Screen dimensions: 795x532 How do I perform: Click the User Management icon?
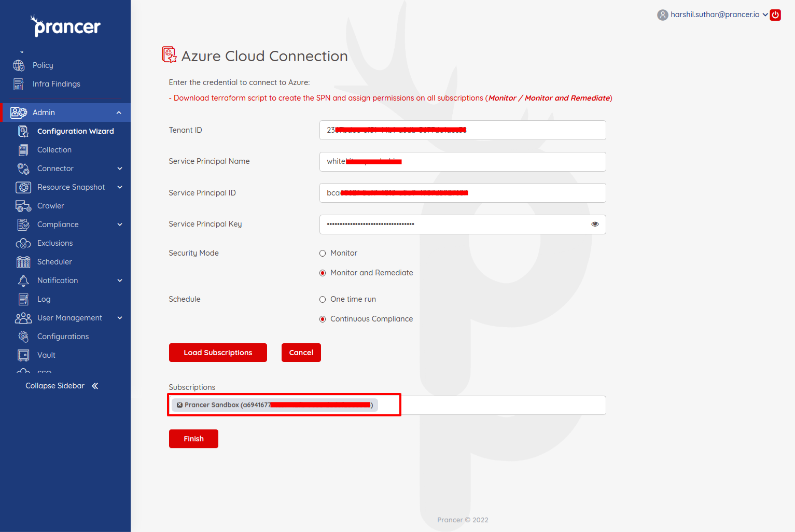(23, 318)
